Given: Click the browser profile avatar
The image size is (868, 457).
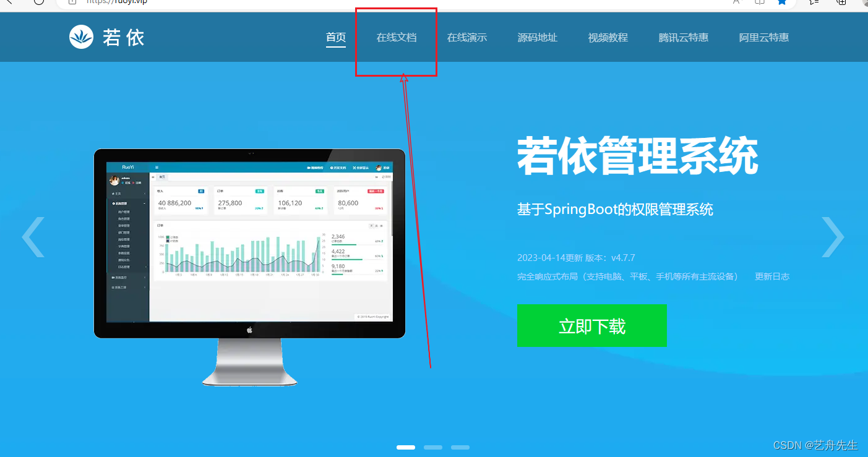Looking at the screenshot, I should click(x=865, y=3).
